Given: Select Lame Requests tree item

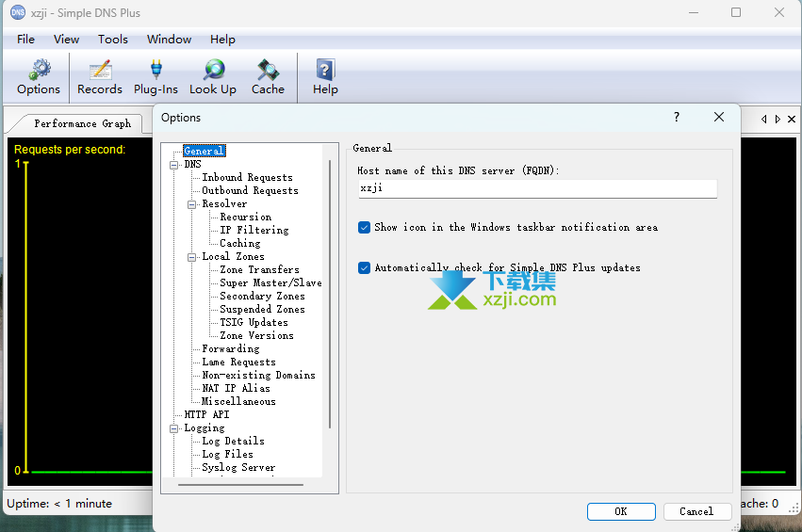Looking at the screenshot, I should point(238,363).
